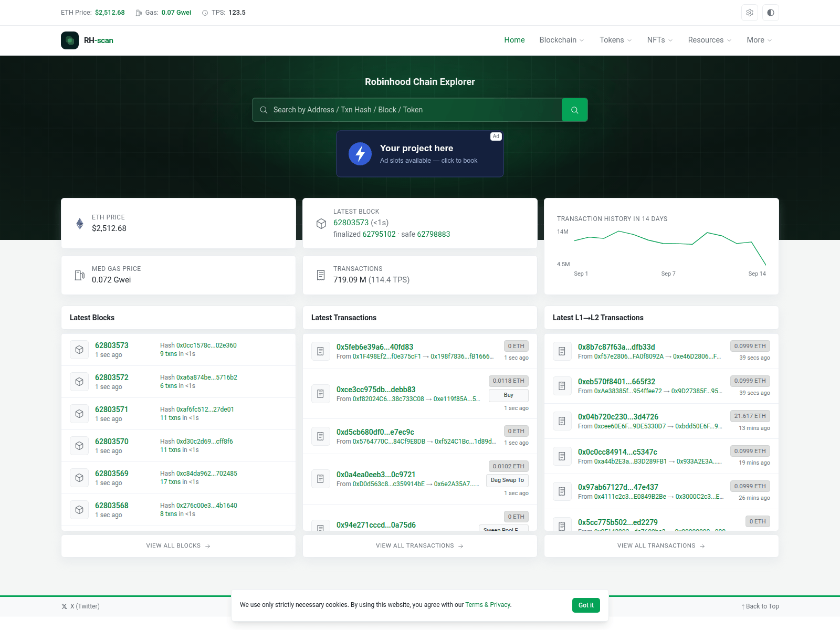Click Got it on cookie banner

[586, 605]
